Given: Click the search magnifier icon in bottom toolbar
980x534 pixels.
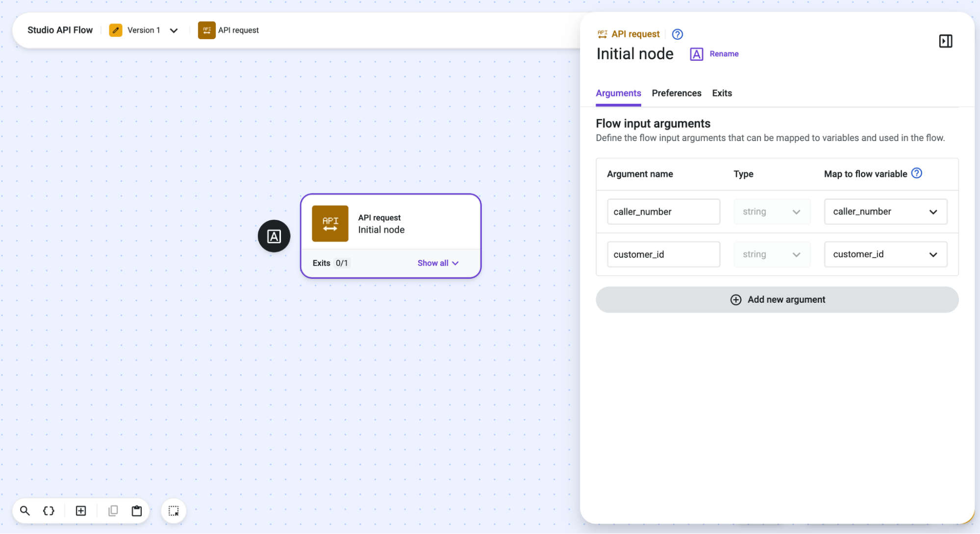Looking at the screenshot, I should point(25,511).
